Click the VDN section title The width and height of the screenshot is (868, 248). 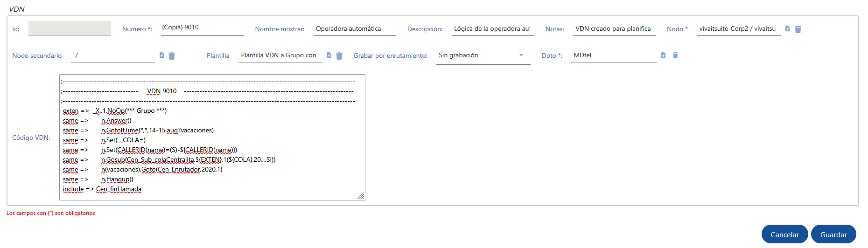click(17, 9)
